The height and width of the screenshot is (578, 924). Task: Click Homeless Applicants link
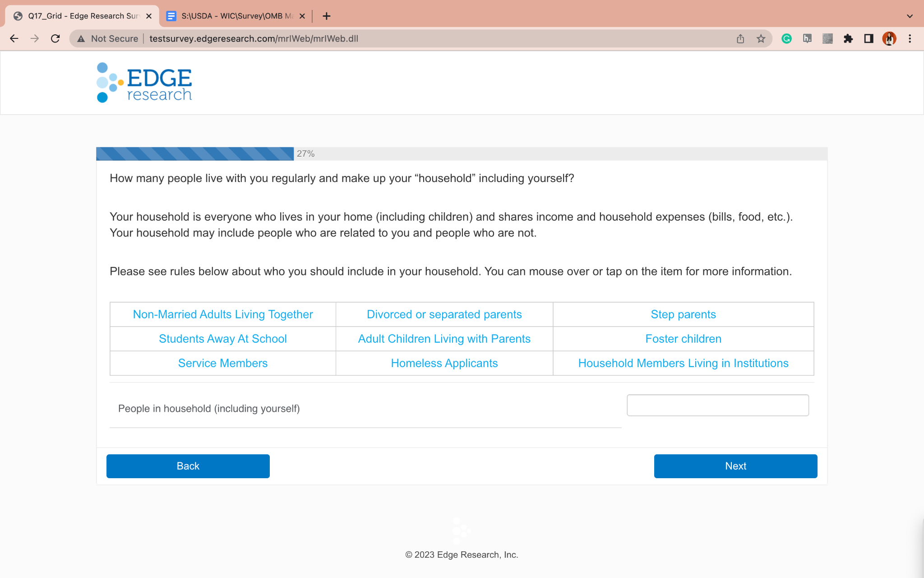444,363
